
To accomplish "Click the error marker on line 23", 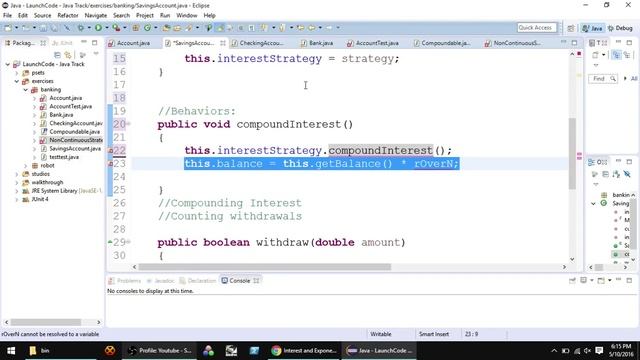I will coord(110,164).
